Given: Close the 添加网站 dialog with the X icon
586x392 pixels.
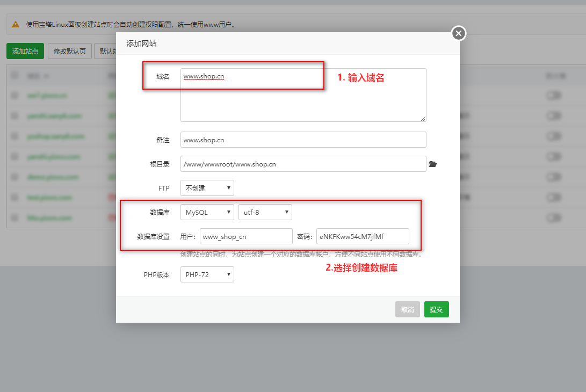Looking at the screenshot, I should pos(458,33).
